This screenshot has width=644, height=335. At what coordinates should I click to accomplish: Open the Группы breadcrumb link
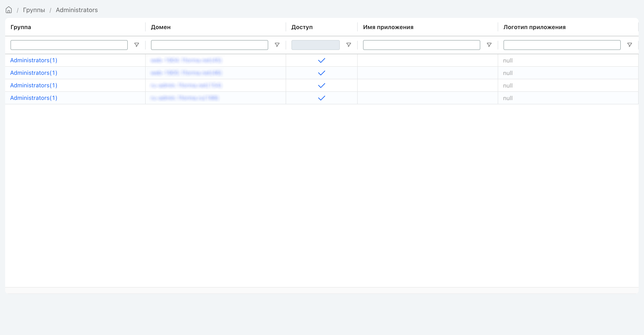[x=34, y=10]
